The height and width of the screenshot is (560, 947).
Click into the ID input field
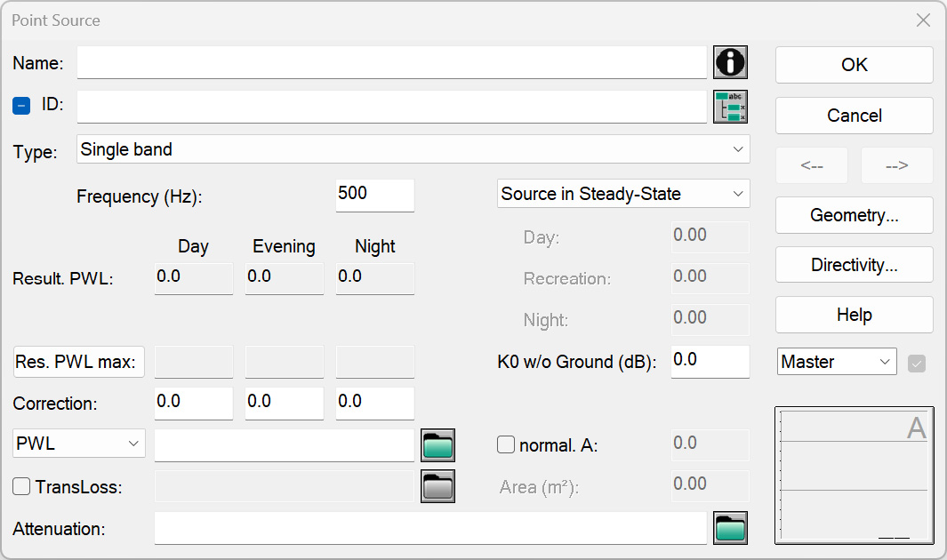(392, 107)
